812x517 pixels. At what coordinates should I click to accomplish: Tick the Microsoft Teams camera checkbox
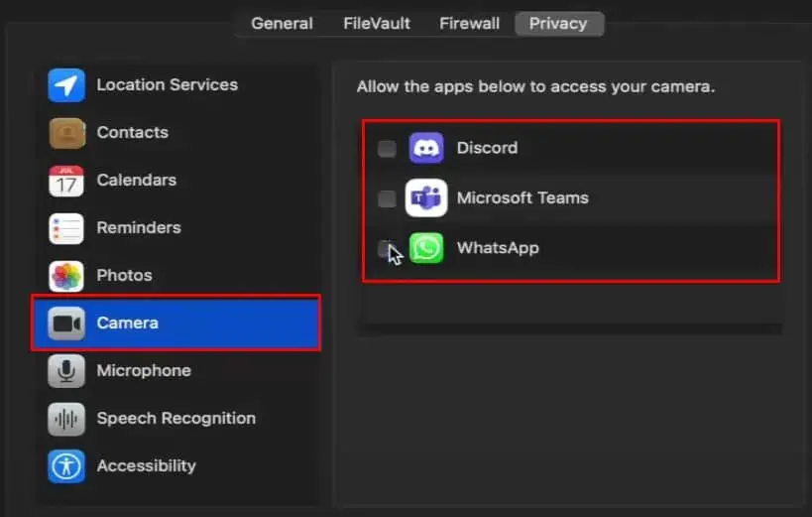[x=387, y=198]
